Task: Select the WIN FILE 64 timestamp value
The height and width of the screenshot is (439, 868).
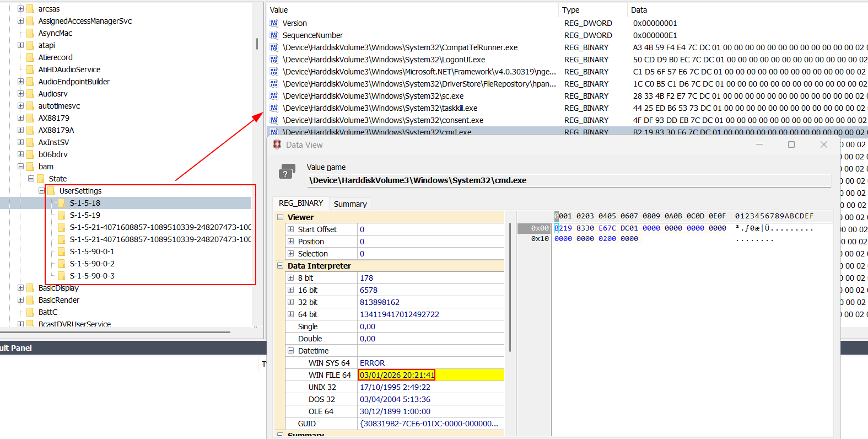Action: (x=397, y=375)
